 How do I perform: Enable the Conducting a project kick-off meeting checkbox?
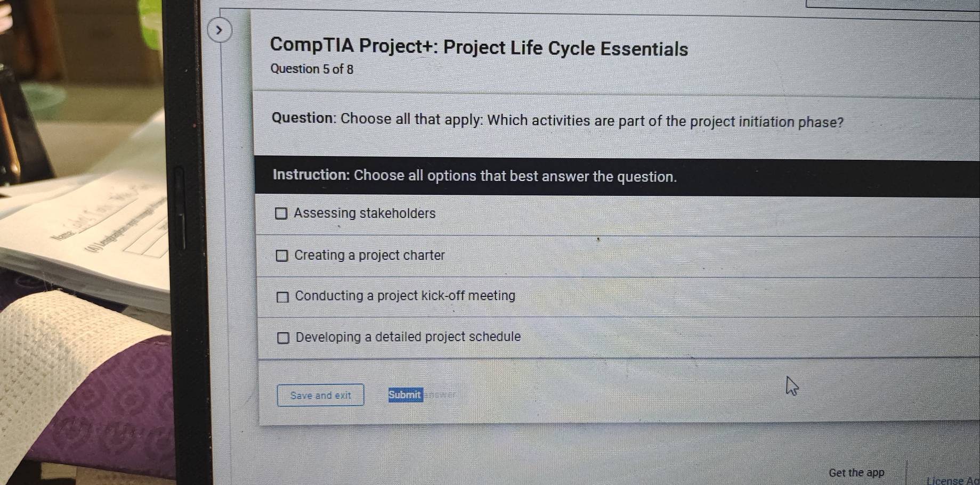pyautogui.click(x=282, y=297)
